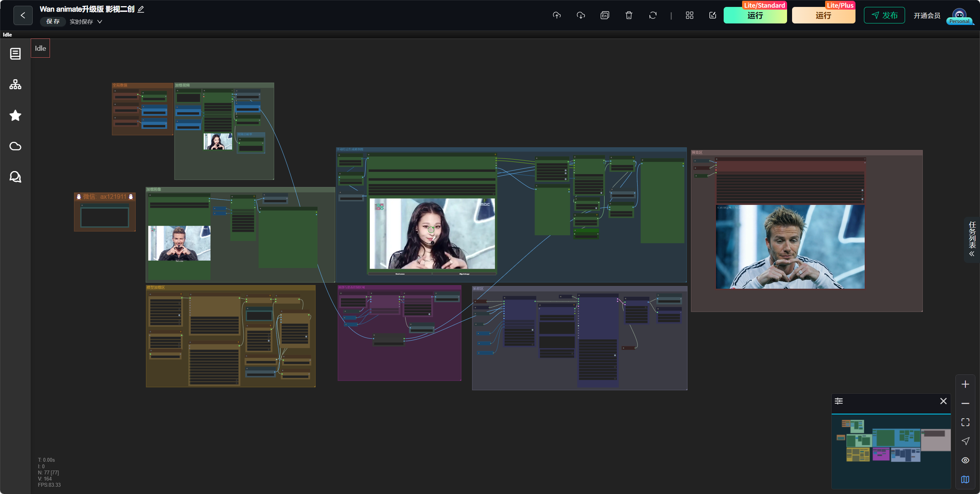Open the chat support sidebar icon
980x494 pixels.
(15, 177)
